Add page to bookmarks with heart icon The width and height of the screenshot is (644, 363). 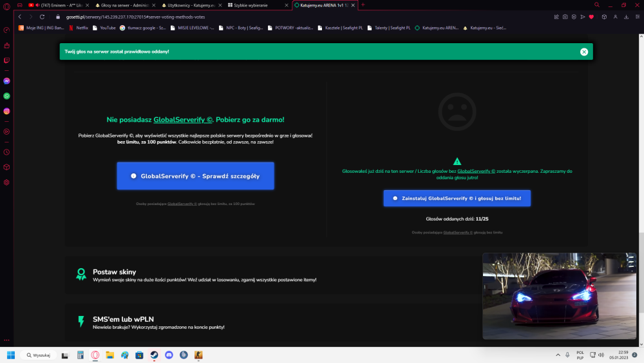coord(591,17)
